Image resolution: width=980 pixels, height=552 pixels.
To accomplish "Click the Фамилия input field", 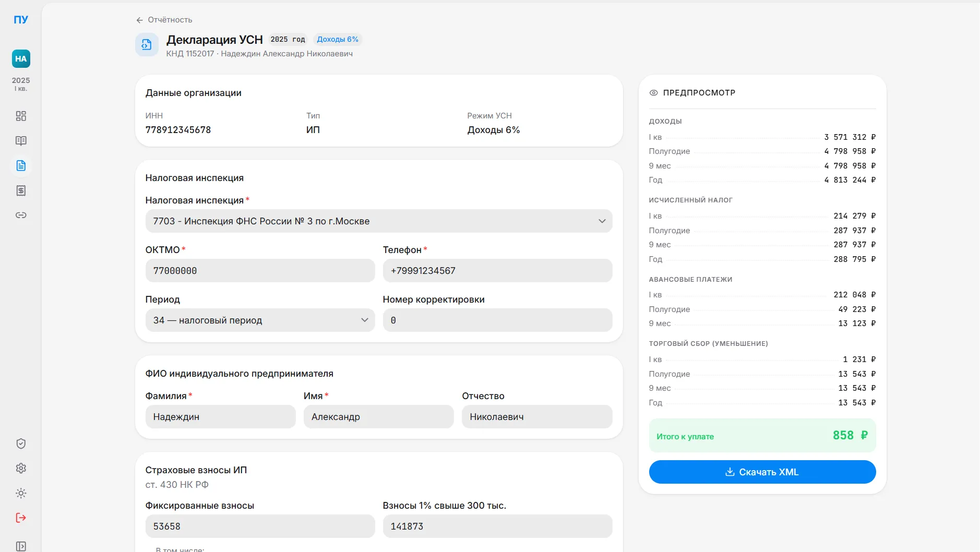I will (x=220, y=417).
